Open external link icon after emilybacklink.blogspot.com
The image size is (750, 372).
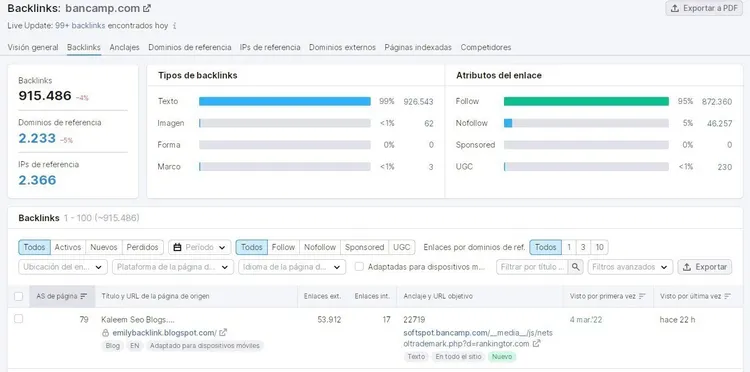click(x=223, y=332)
